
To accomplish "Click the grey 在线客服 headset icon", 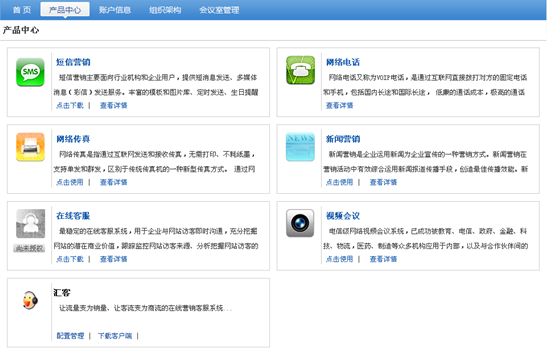I will [30, 224].
